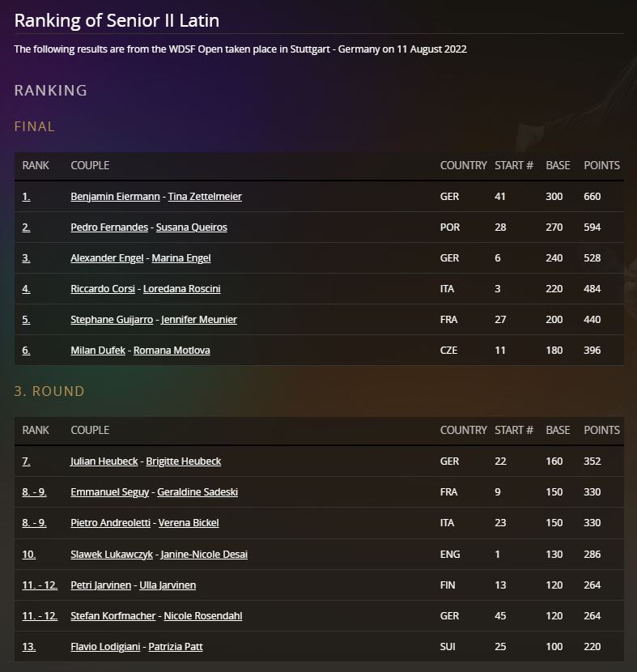This screenshot has width=637, height=672.
Task: Select Riccardo Corsi link
Action: pyautogui.click(x=103, y=289)
